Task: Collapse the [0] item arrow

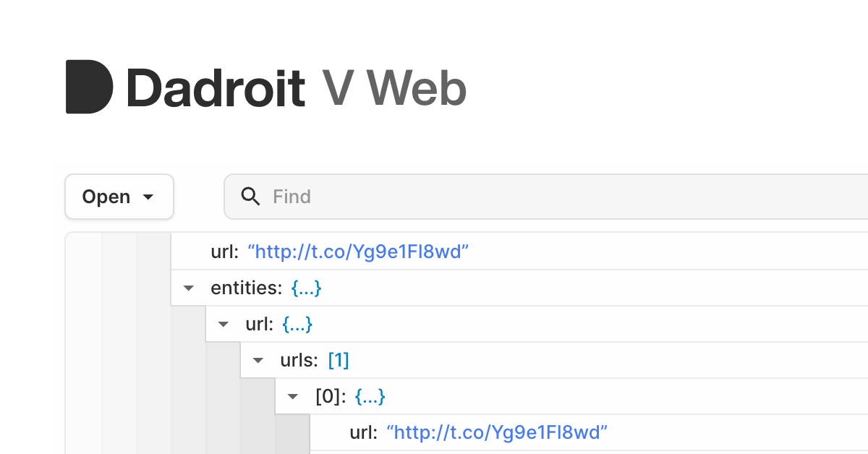Action: point(293,396)
